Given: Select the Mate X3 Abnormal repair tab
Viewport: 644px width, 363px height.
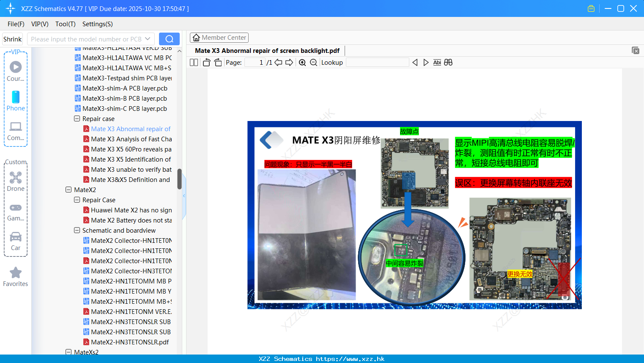Looking at the screenshot, I should click(x=267, y=51).
